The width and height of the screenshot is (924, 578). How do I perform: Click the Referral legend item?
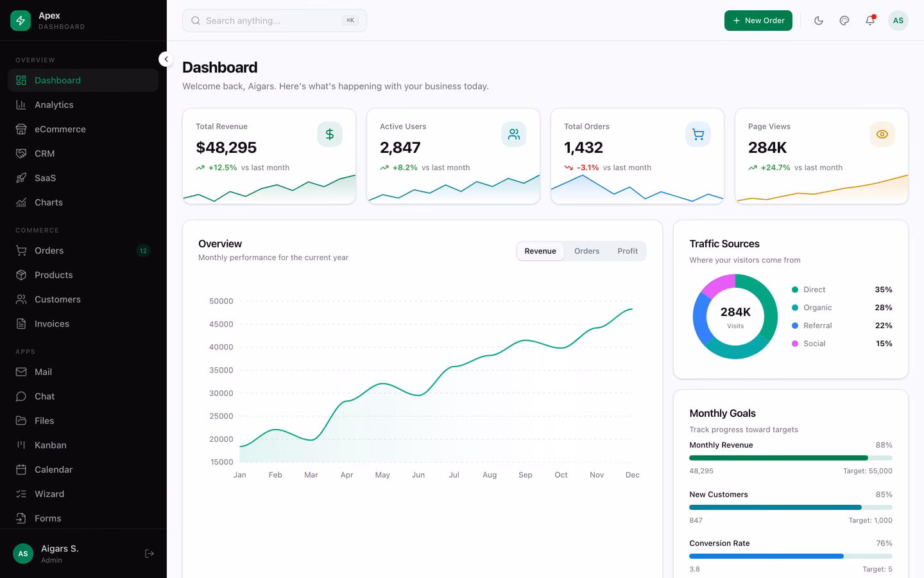click(842, 326)
